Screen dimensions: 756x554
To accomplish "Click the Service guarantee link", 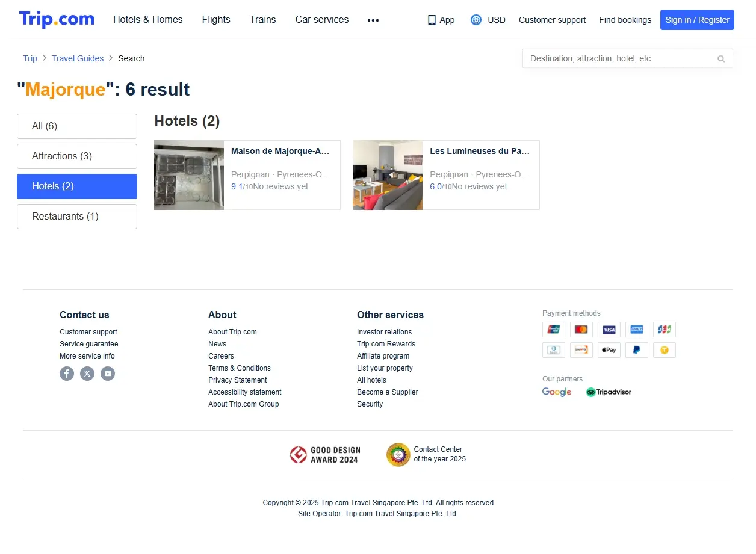I will tap(89, 344).
